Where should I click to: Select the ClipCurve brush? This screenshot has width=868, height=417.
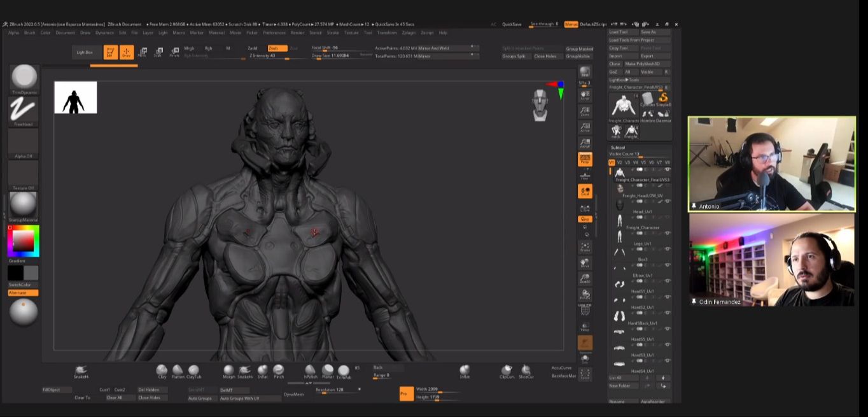point(507,372)
